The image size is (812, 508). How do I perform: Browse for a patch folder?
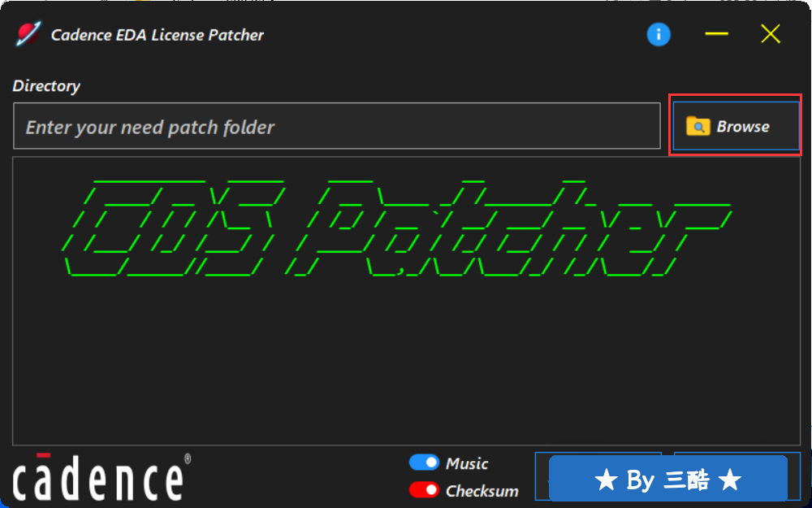point(736,126)
